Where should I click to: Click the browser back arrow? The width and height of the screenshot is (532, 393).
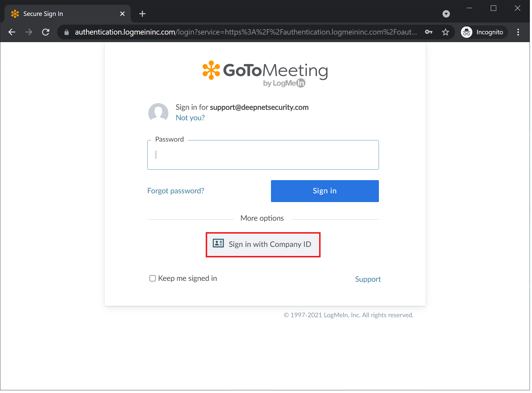coord(12,32)
